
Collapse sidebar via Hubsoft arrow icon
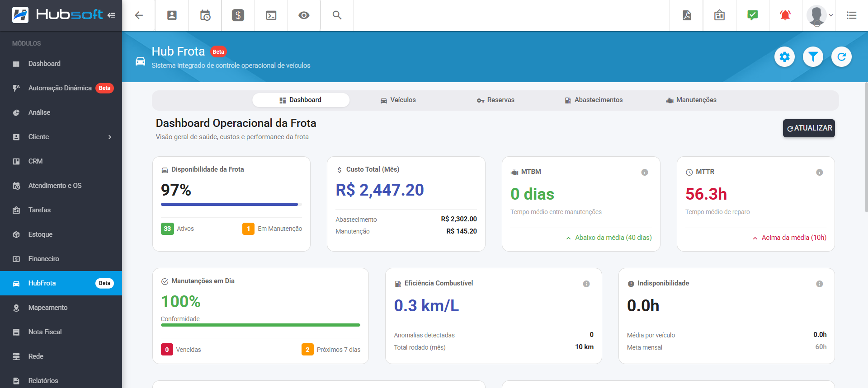111,15
